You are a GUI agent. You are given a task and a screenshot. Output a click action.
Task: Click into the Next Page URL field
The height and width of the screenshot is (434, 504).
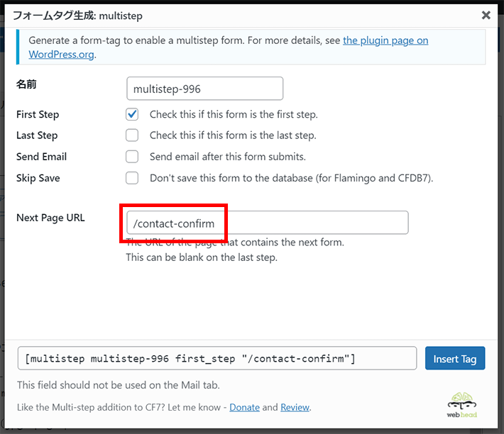[x=268, y=223]
